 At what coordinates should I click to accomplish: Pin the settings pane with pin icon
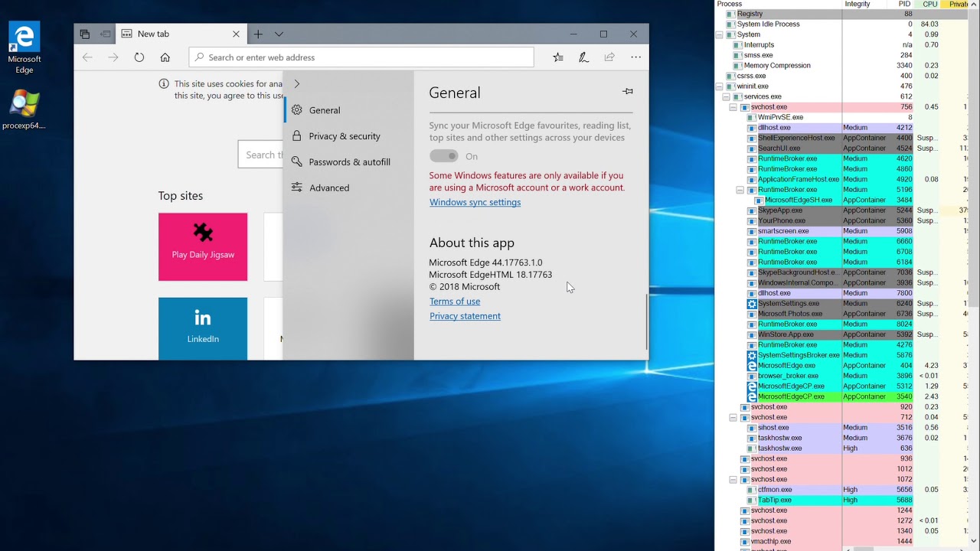click(628, 91)
